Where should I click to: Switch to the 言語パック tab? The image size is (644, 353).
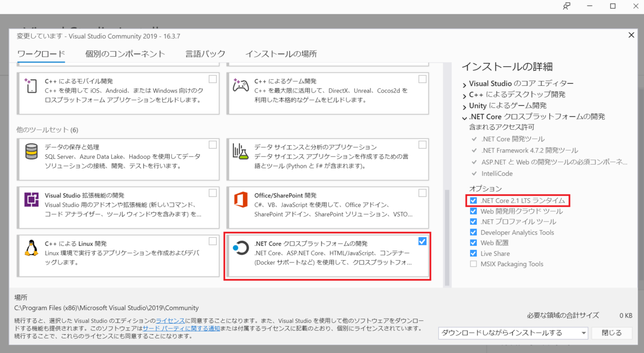click(206, 54)
